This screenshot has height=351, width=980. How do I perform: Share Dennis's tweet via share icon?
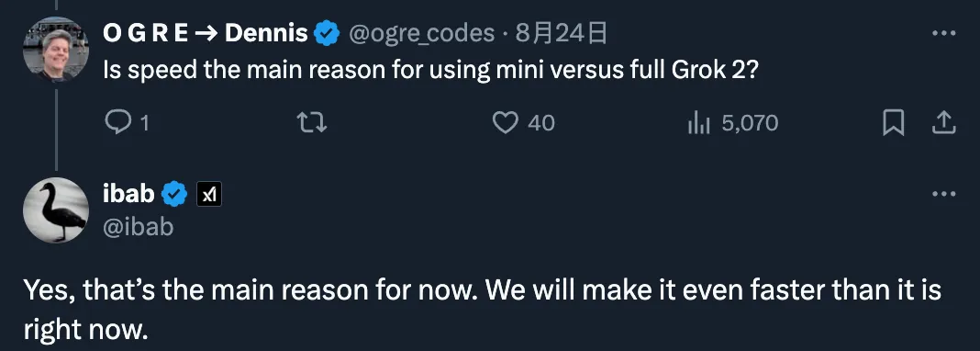[943, 123]
